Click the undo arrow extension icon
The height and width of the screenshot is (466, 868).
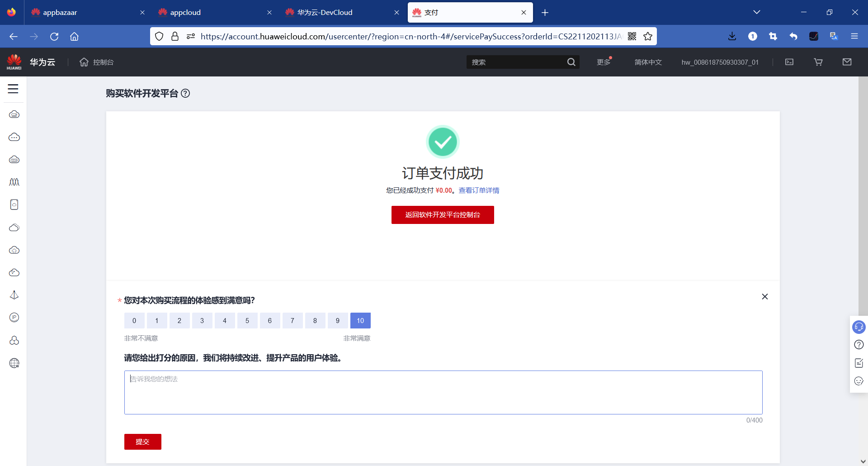click(793, 36)
